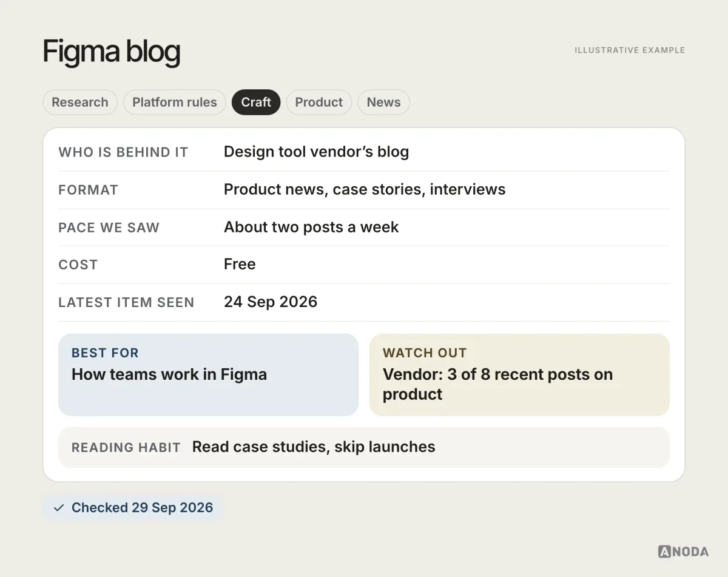The image size is (728, 577).
Task: Click 'About two posts a week' value
Action: point(311,227)
